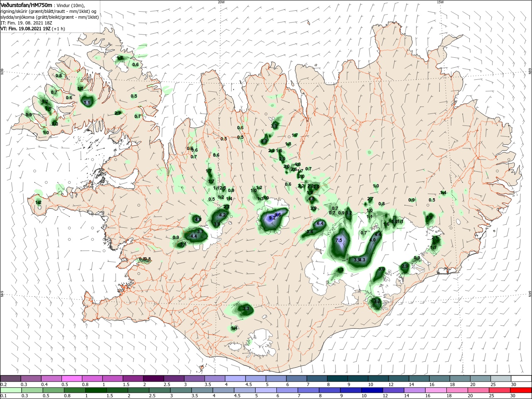Viewport: 532px width, 399px height.
Task: Click the Veðurstofan/HM750m title text
Action: [26, 5]
